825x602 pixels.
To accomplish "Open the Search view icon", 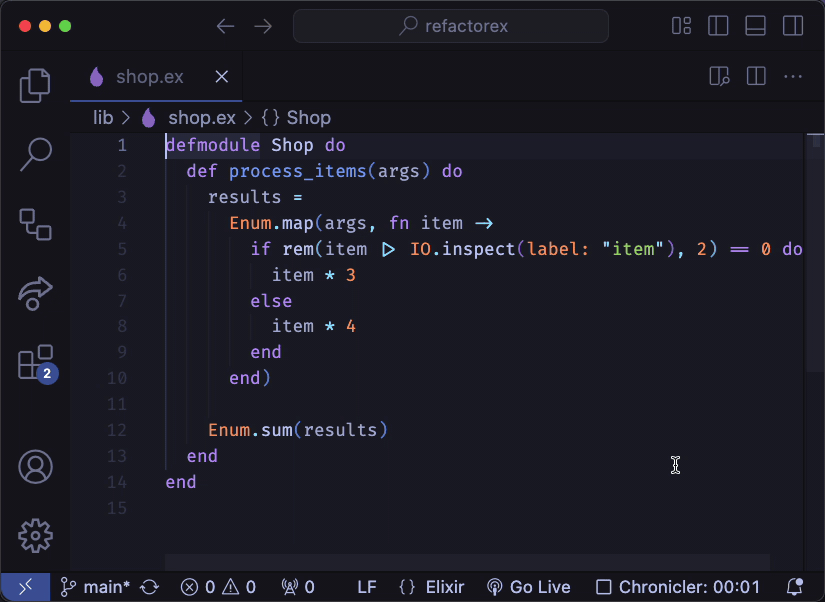I will 35,155.
